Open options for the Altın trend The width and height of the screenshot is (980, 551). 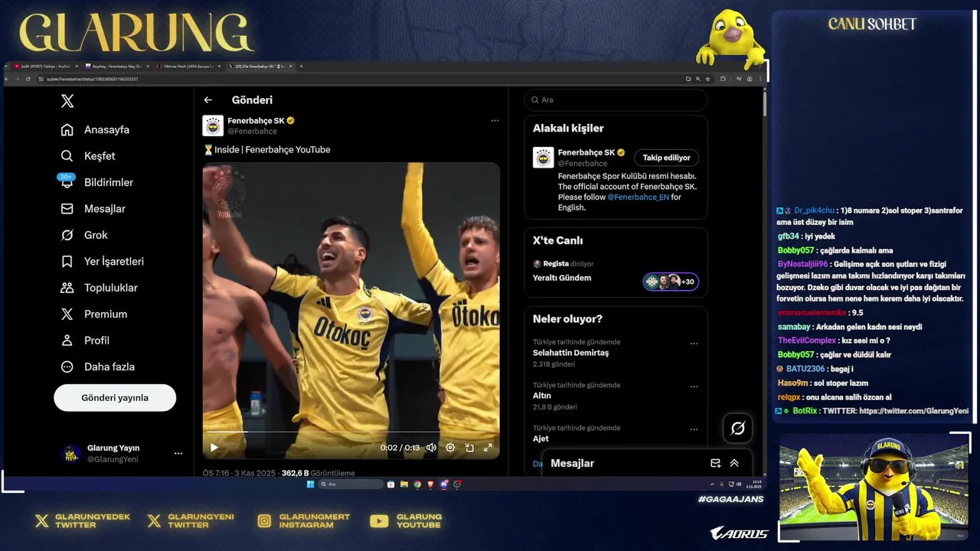(694, 386)
